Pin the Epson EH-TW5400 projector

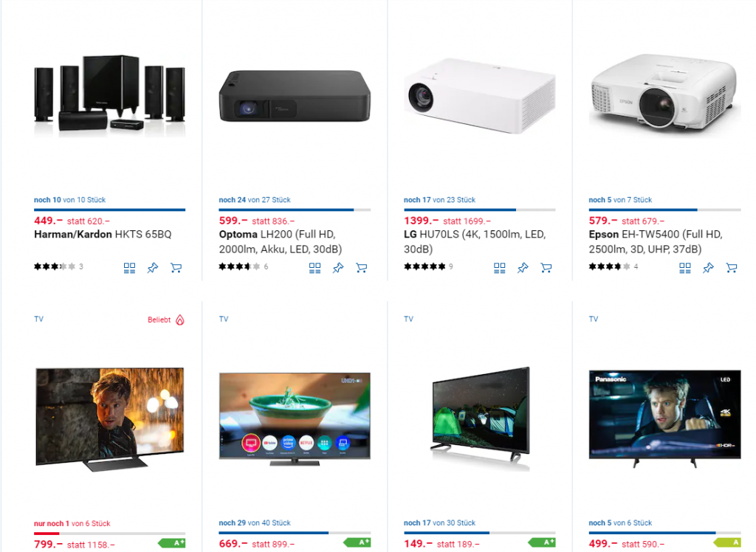(x=708, y=268)
